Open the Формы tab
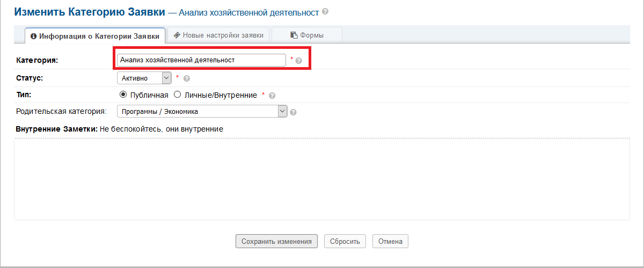644x268 pixels. click(x=307, y=35)
